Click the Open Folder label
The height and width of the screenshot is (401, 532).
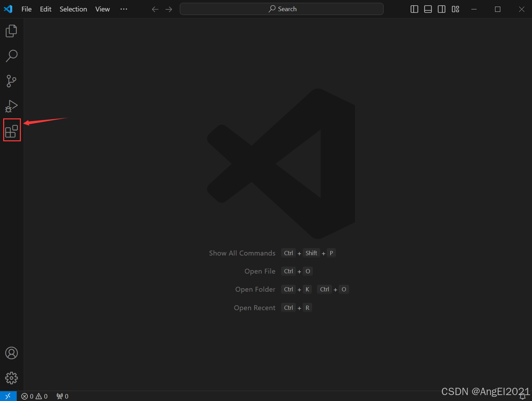point(255,289)
